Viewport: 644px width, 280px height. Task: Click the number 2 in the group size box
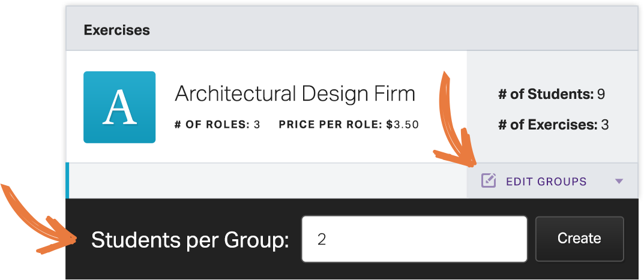pos(322,239)
